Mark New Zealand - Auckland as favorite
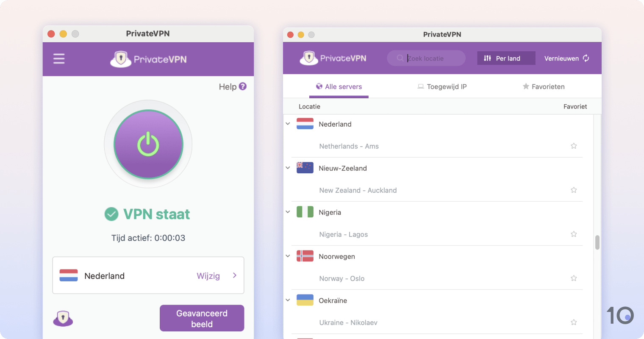644x339 pixels. 574,190
